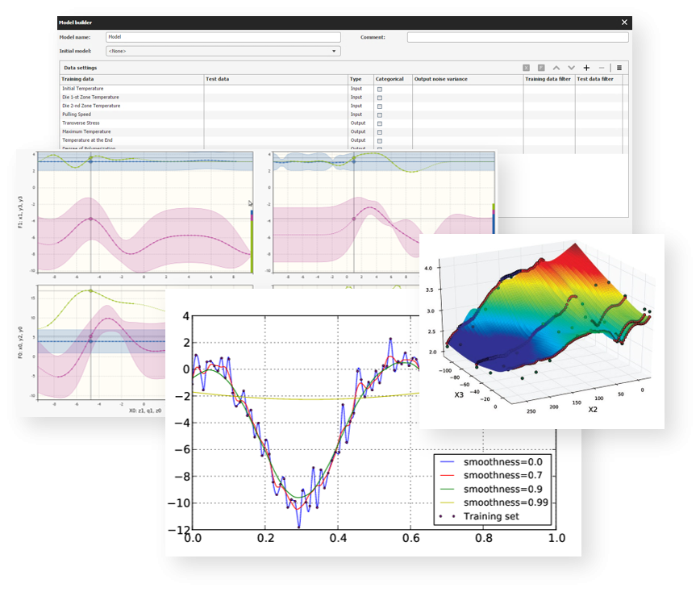Click the Comment text field
Screen dimensions: 700x592
pos(517,37)
